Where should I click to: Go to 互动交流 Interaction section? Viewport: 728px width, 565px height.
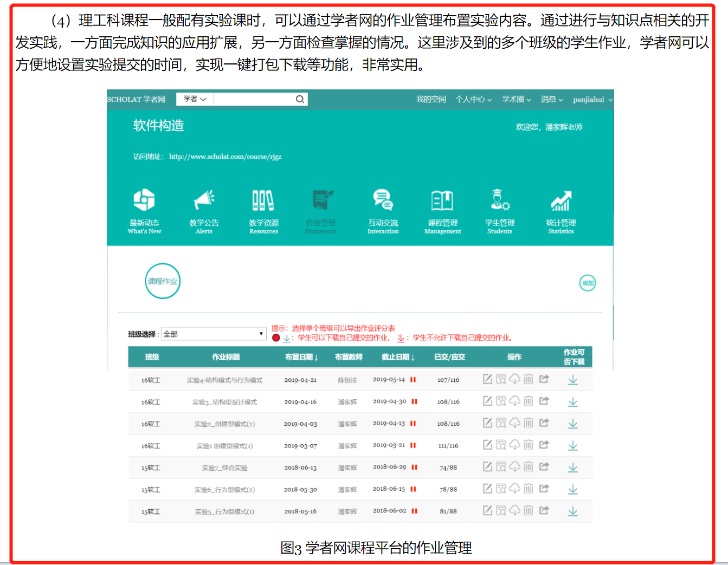coord(383,201)
